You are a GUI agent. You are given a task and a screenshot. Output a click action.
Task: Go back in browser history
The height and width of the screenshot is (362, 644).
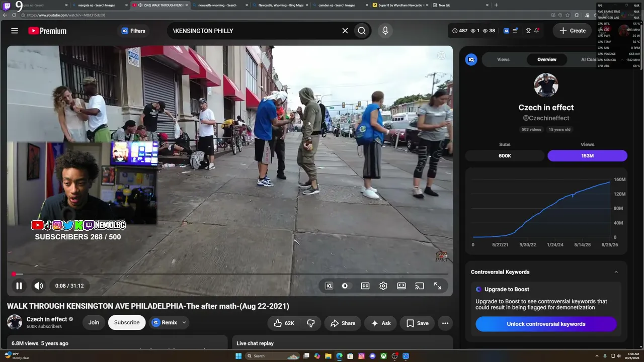[5, 15]
